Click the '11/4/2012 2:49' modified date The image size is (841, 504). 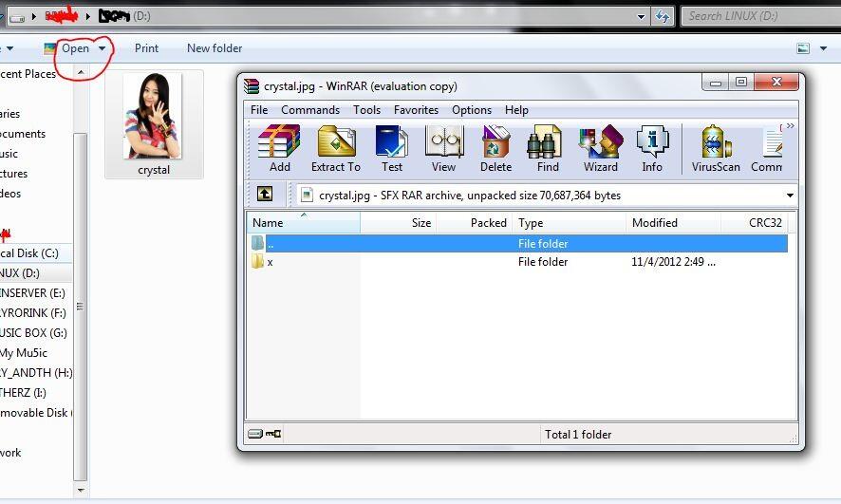(673, 262)
